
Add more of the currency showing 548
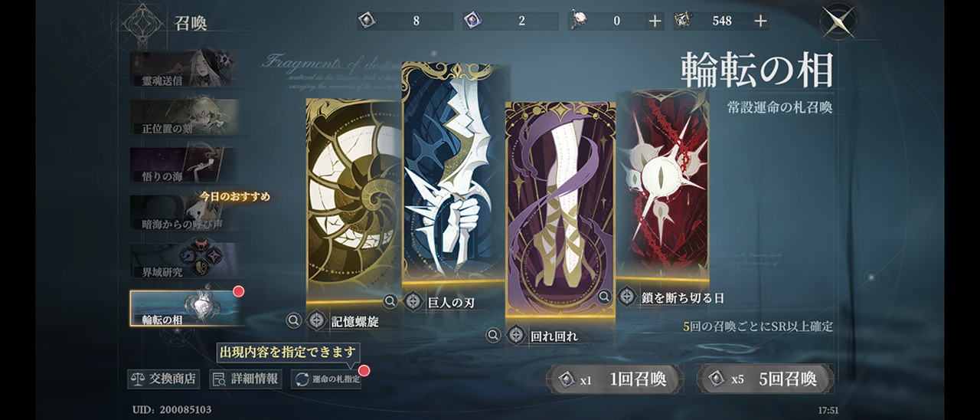click(760, 21)
